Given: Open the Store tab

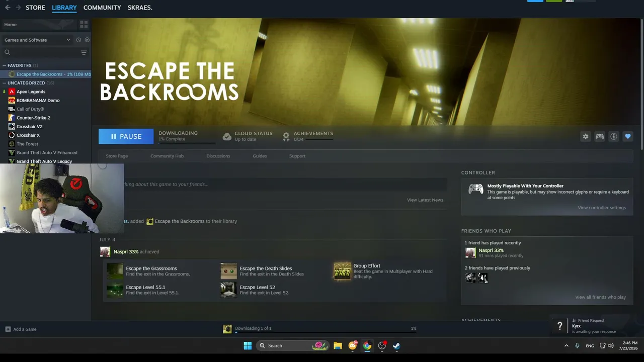Looking at the screenshot, I should pos(35,8).
